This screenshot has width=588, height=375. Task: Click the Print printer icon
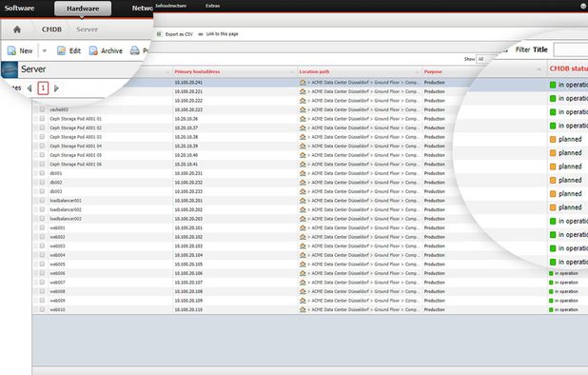[134, 50]
